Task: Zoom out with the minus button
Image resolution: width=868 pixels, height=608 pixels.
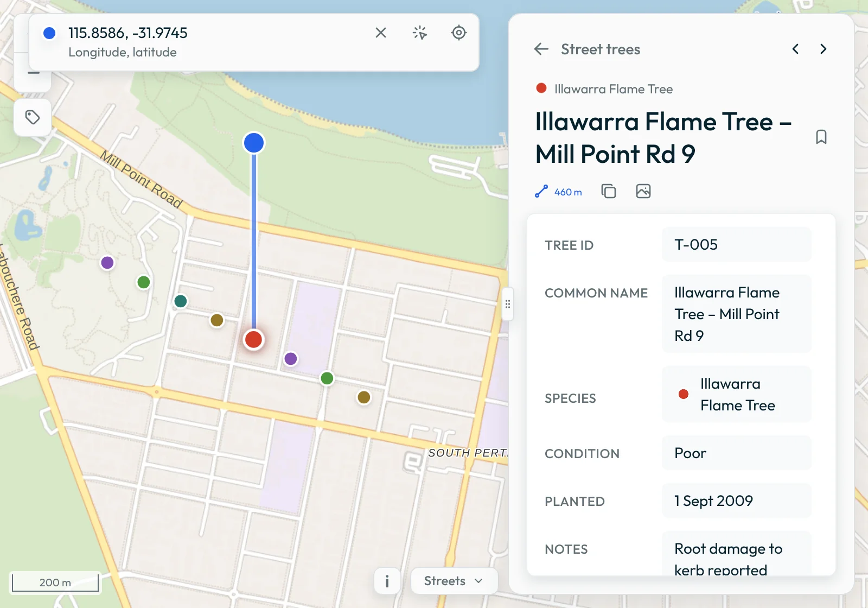Action: point(34,73)
